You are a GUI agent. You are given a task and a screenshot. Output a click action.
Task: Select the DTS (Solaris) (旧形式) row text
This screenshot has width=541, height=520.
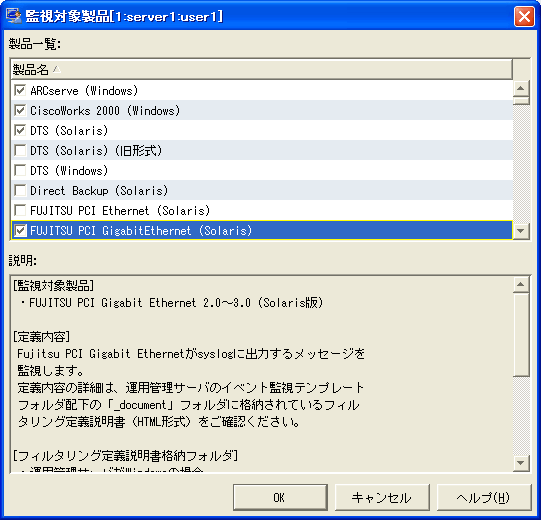pos(96,151)
